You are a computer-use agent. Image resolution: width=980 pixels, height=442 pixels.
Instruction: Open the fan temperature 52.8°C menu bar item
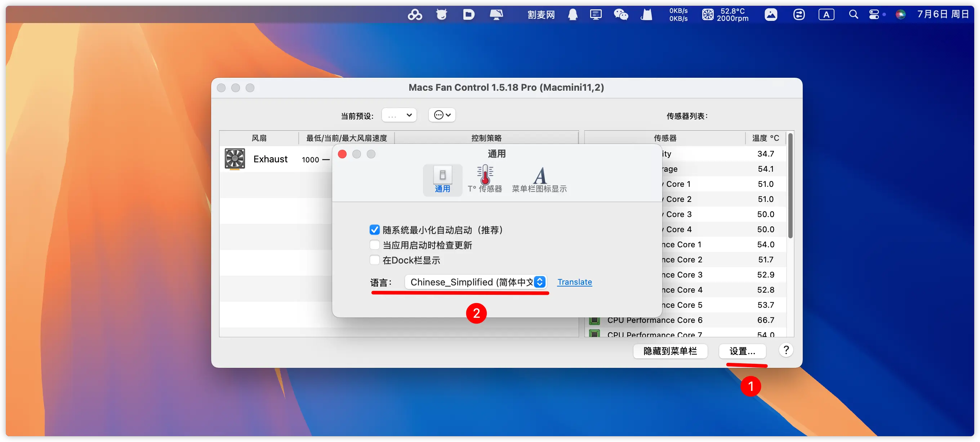[x=725, y=15]
